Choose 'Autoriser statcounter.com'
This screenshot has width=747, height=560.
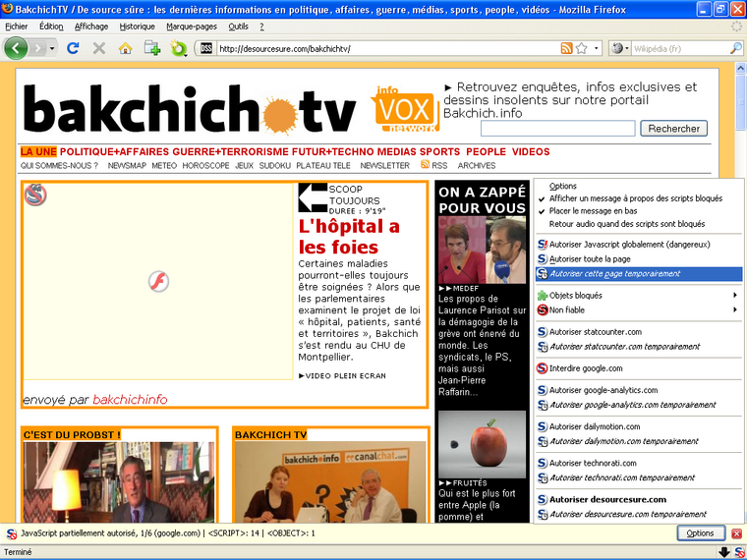(638, 332)
